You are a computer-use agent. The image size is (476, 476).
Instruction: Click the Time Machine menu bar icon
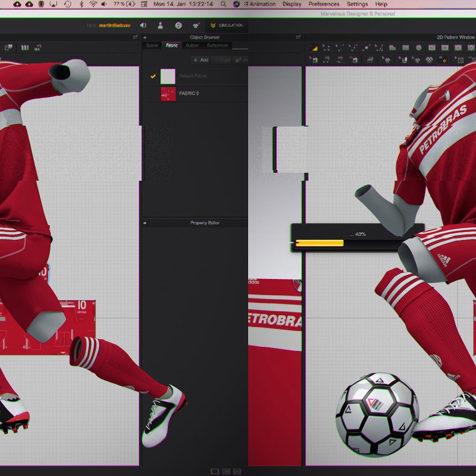pyautogui.click(x=68, y=4)
